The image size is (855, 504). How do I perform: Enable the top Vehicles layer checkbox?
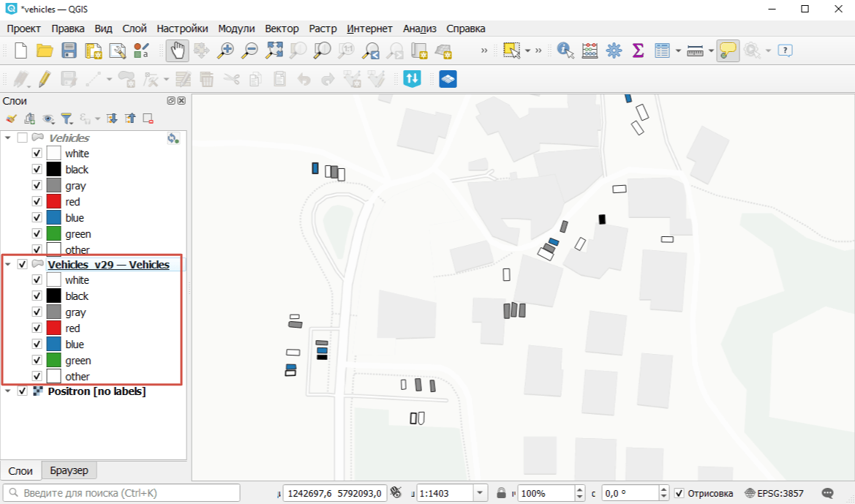(x=22, y=138)
